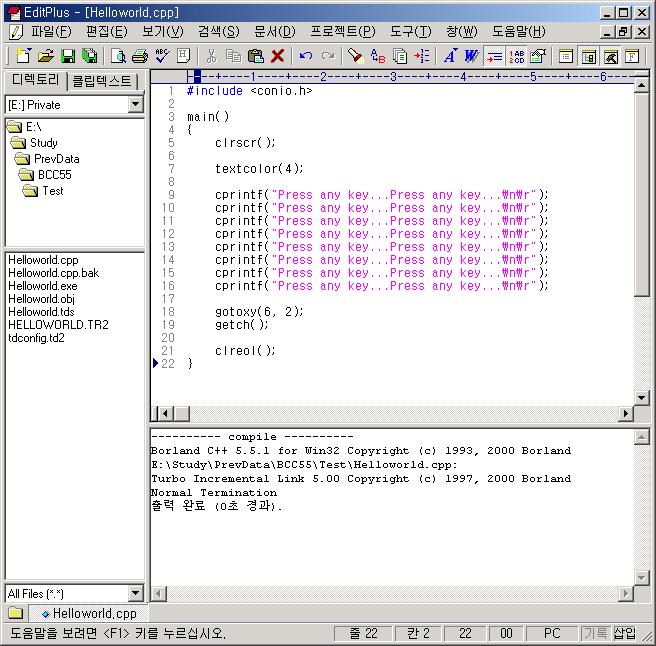Click the pressed window icon with yellow pane
656x646 pixels.
[588, 56]
